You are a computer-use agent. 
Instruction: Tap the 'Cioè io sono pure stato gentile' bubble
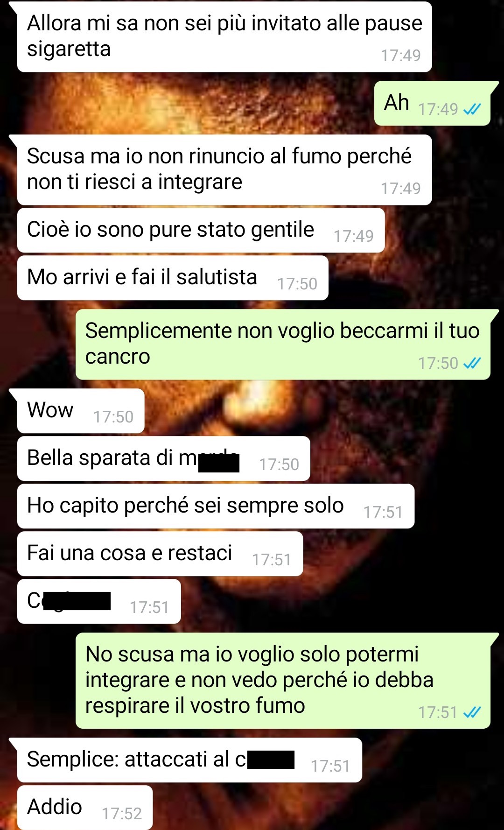click(201, 230)
